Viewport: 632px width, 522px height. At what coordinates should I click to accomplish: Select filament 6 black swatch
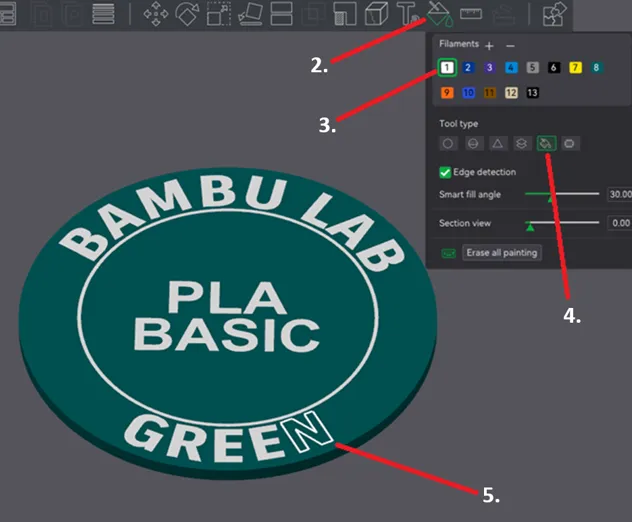[554, 67]
